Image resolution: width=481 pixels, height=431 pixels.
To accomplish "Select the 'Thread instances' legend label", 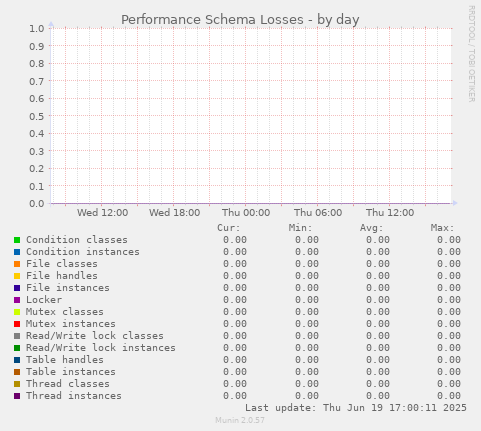I will [x=74, y=396].
